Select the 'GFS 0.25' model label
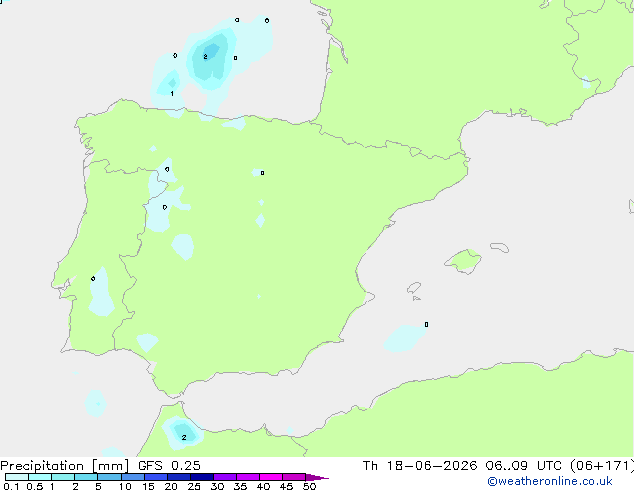The height and width of the screenshot is (490, 634). 169,466
